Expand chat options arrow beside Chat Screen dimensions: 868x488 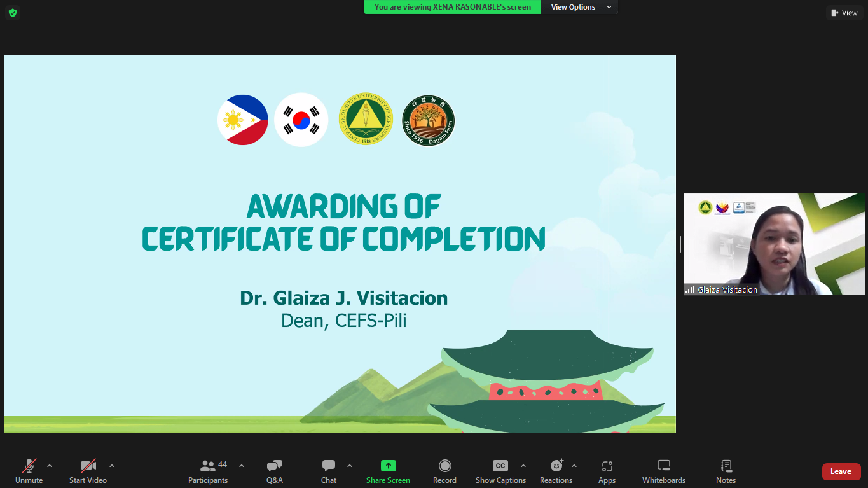tap(350, 466)
